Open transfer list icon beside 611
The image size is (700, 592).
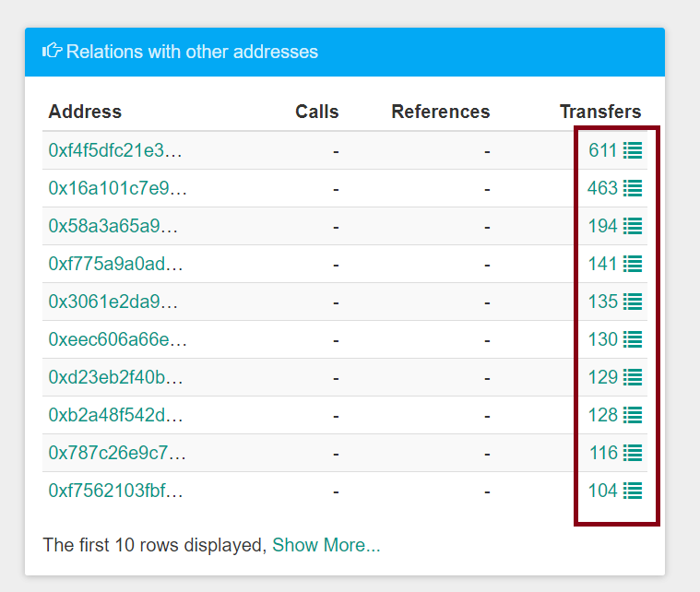pos(633,150)
